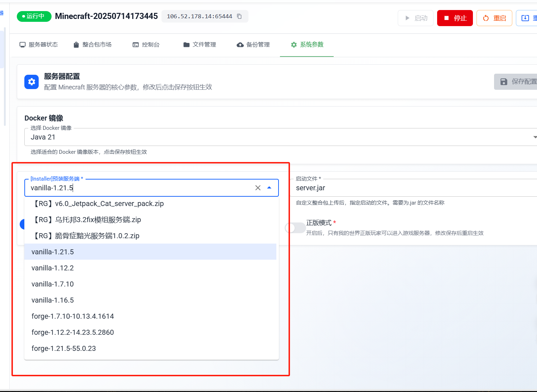Screen dimensions: 537x392
Task: Choose vanilla-1.21.5 from the list
Action: [150, 252]
